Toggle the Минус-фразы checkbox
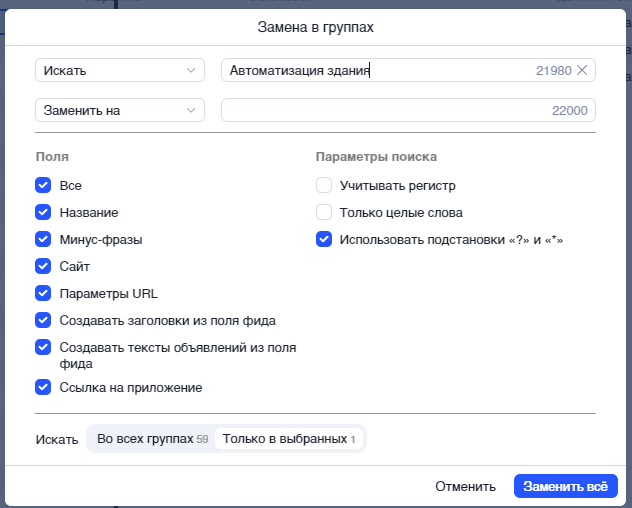 [43, 240]
